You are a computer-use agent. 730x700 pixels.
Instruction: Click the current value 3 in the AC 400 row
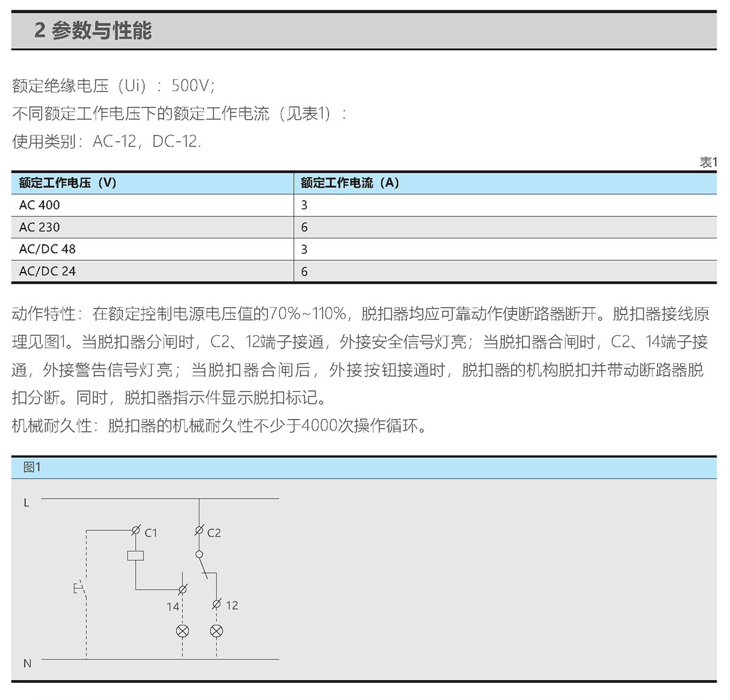click(x=304, y=206)
